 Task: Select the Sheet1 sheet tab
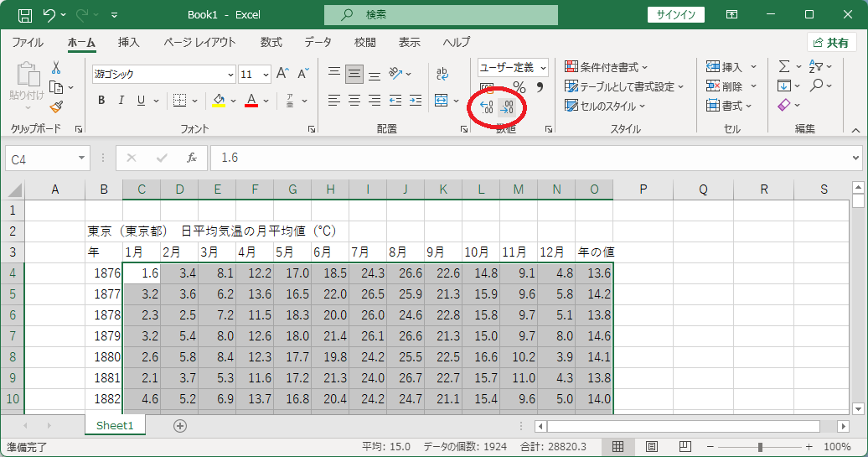coord(115,425)
